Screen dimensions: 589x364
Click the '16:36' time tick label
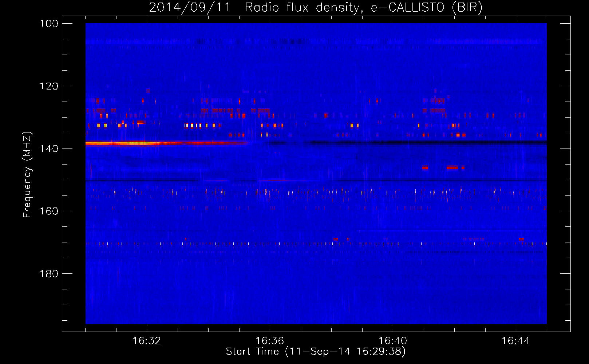270,341
